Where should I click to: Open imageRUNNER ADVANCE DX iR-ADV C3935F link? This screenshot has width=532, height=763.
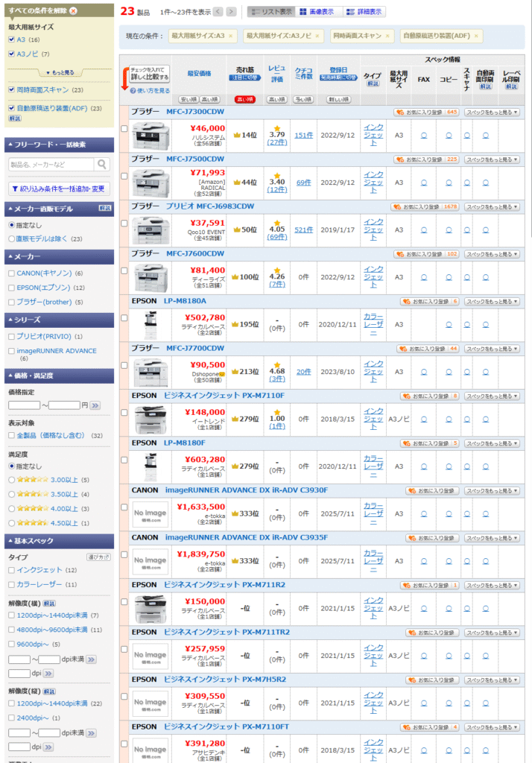(x=247, y=538)
